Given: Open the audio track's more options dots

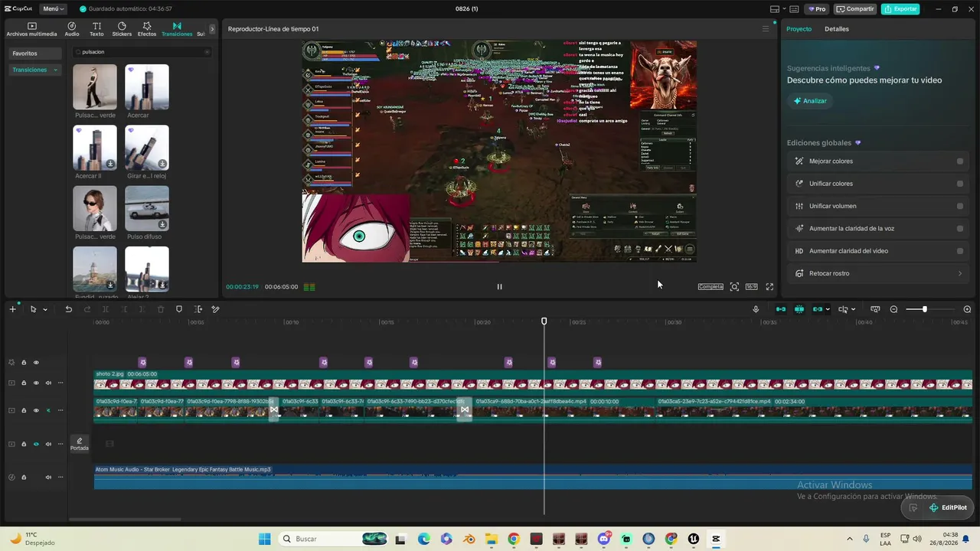Looking at the screenshot, I should pos(60,478).
